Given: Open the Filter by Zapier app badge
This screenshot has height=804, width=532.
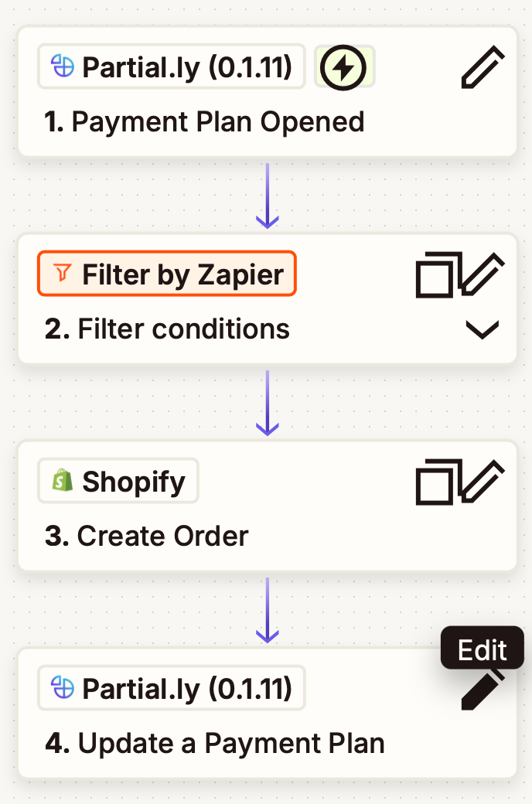Looking at the screenshot, I should (x=166, y=274).
